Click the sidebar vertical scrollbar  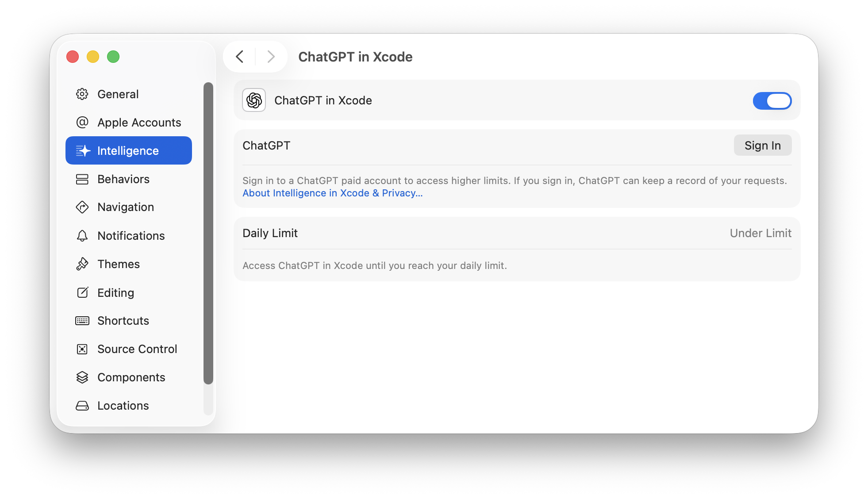point(208,233)
